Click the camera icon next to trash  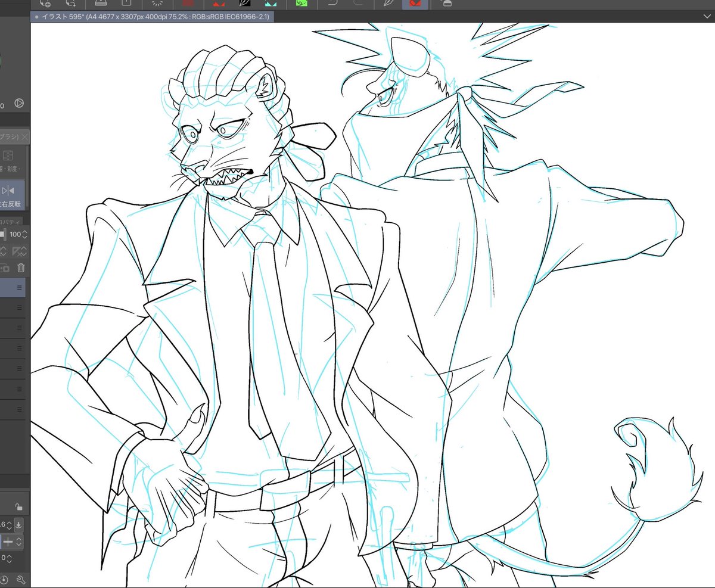(x=4, y=267)
